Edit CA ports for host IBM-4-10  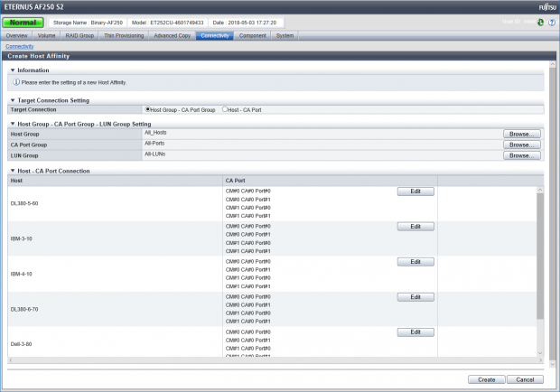[x=415, y=262]
